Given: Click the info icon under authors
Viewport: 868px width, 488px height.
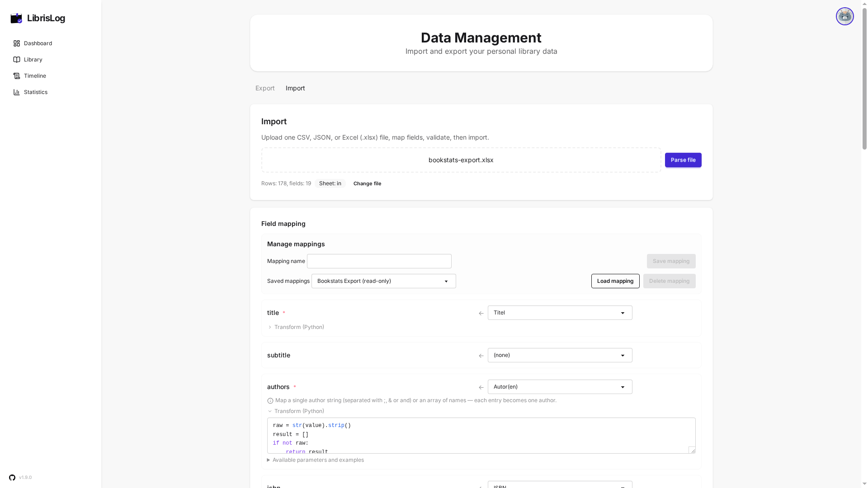Looking at the screenshot, I should click(270, 401).
